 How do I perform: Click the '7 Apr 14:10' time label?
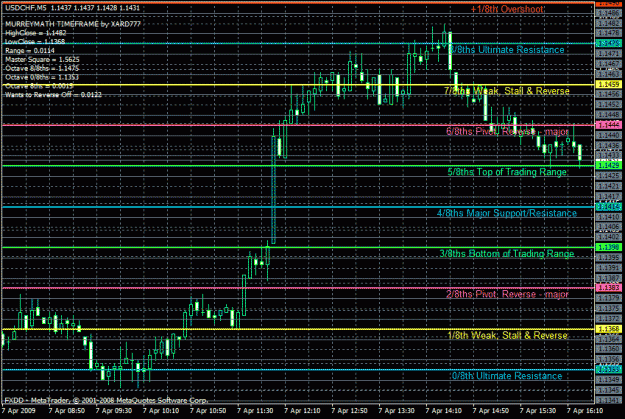tap(443, 411)
